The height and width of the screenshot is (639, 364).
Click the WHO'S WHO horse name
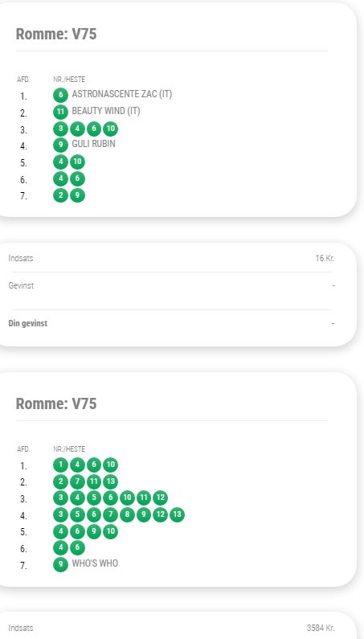[95, 563]
